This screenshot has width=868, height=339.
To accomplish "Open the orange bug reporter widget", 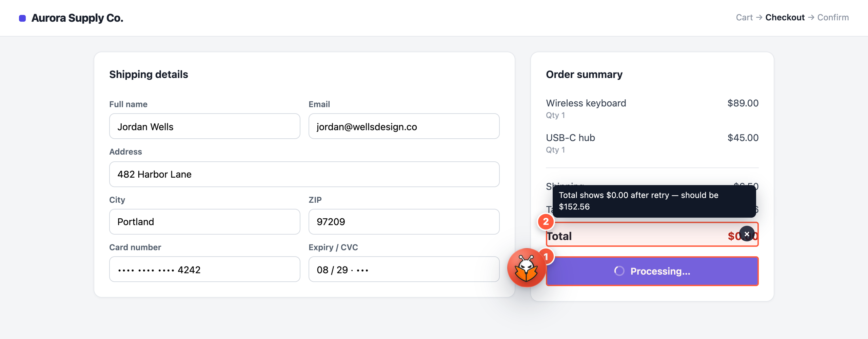I will pos(527,268).
